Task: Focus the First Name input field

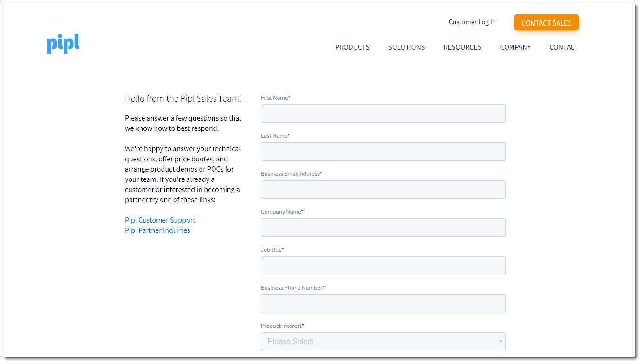Action: tap(383, 114)
